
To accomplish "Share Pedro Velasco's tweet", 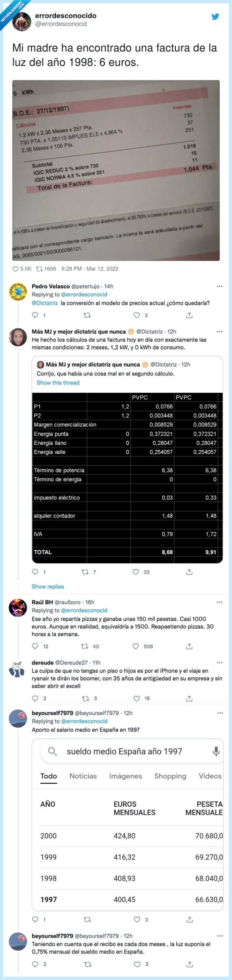I will (189, 315).
